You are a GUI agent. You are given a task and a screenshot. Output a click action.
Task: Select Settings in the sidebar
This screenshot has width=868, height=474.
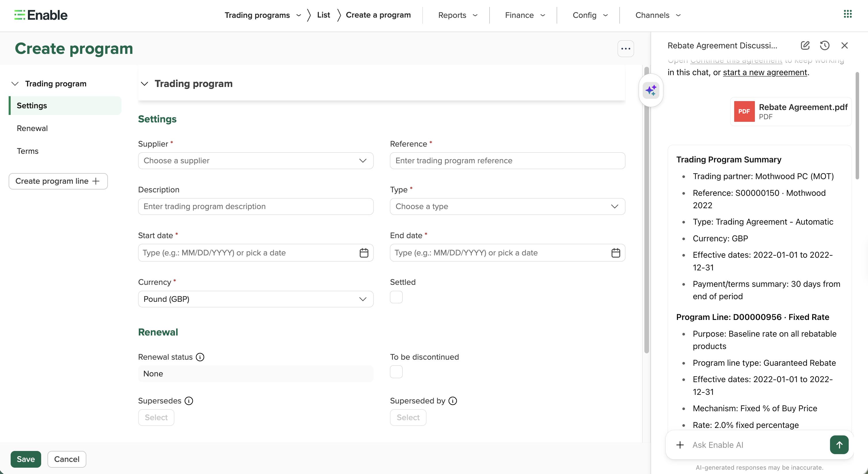click(x=65, y=105)
